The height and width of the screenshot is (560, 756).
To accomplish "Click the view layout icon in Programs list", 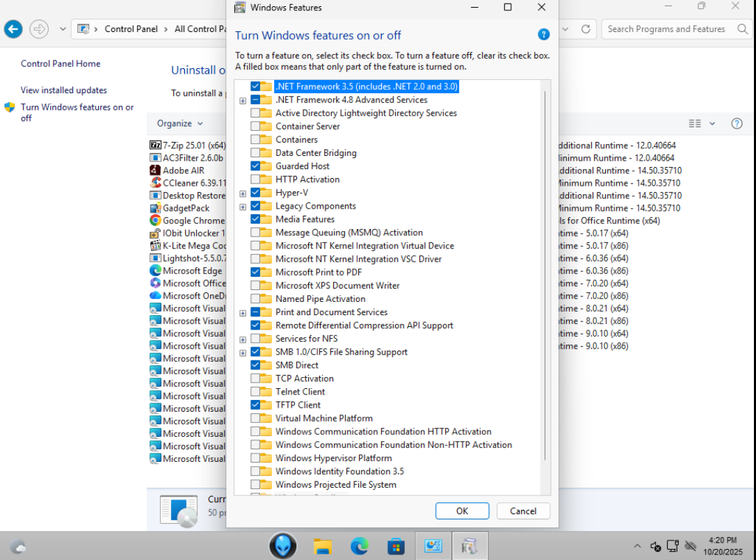I will [695, 124].
